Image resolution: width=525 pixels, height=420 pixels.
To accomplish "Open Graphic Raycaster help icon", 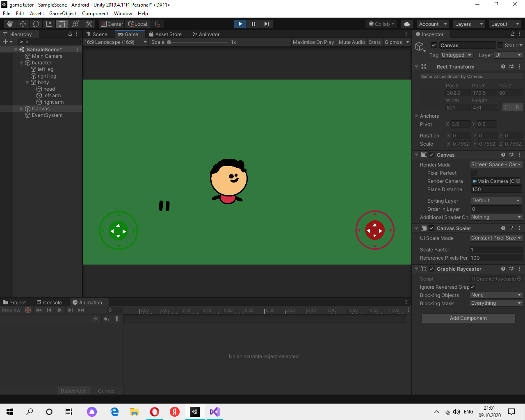I will pyautogui.click(x=503, y=269).
